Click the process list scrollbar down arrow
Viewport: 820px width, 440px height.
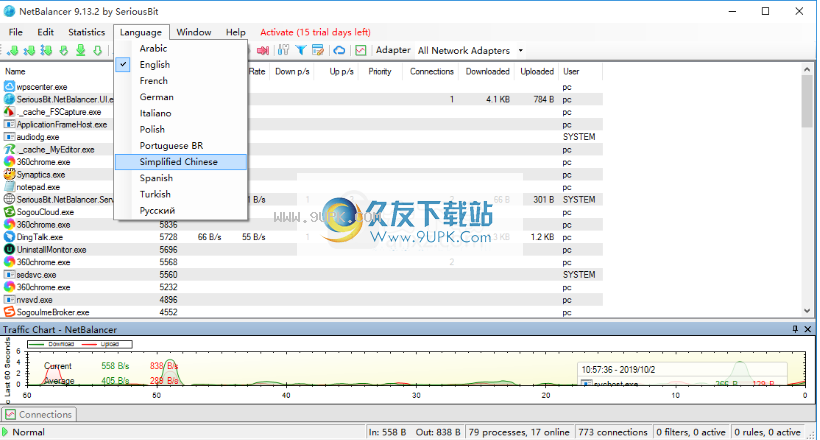(x=806, y=311)
